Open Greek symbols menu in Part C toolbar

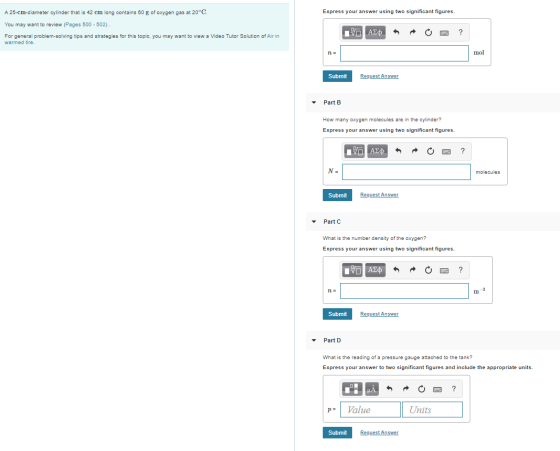coord(375,270)
